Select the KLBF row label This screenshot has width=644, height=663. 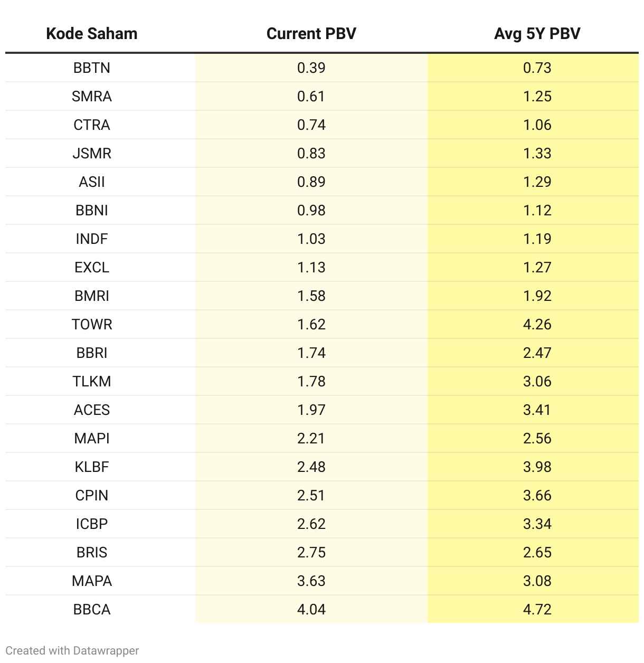coord(92,467)
